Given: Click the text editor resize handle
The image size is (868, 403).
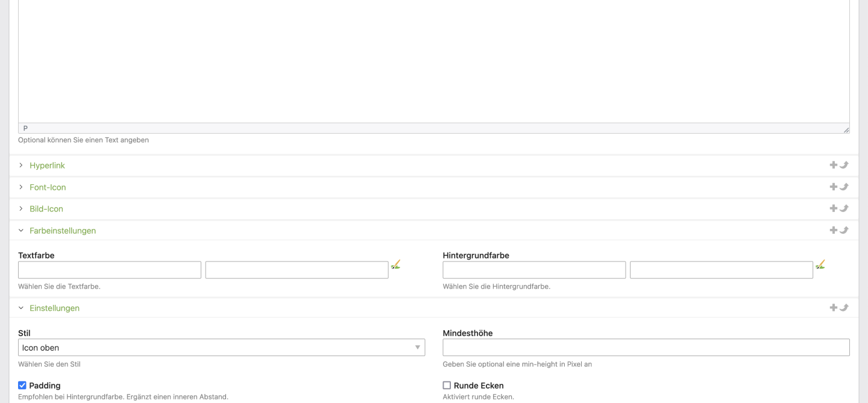Looking at the screenshot, I should pos(846,130).
